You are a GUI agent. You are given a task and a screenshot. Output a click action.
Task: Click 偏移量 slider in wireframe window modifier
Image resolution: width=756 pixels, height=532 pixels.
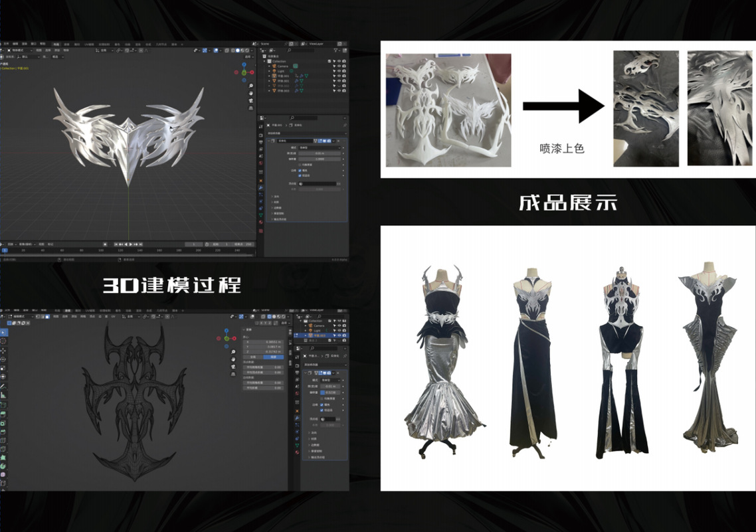(330, 392)
